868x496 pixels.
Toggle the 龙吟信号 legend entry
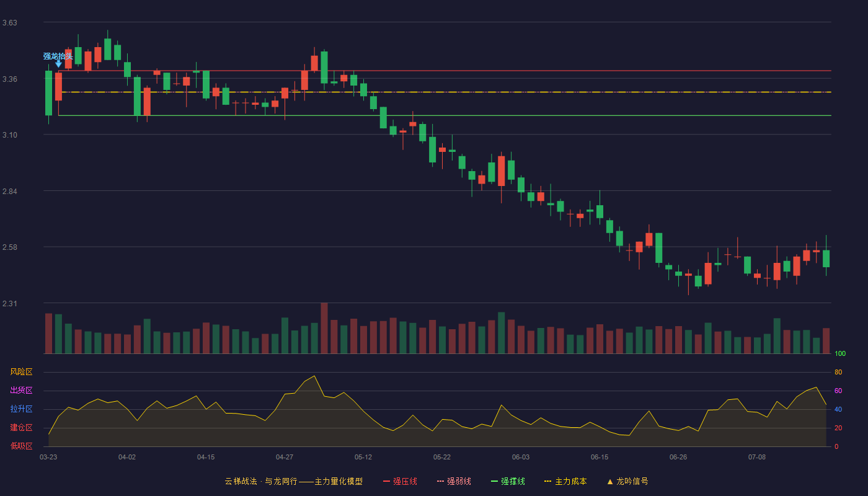627,481
